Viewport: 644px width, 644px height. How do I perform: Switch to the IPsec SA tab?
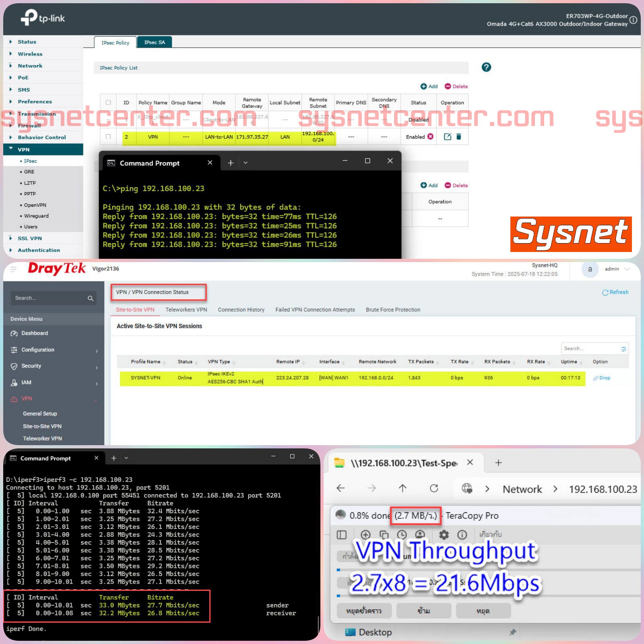tap(155, 42)
